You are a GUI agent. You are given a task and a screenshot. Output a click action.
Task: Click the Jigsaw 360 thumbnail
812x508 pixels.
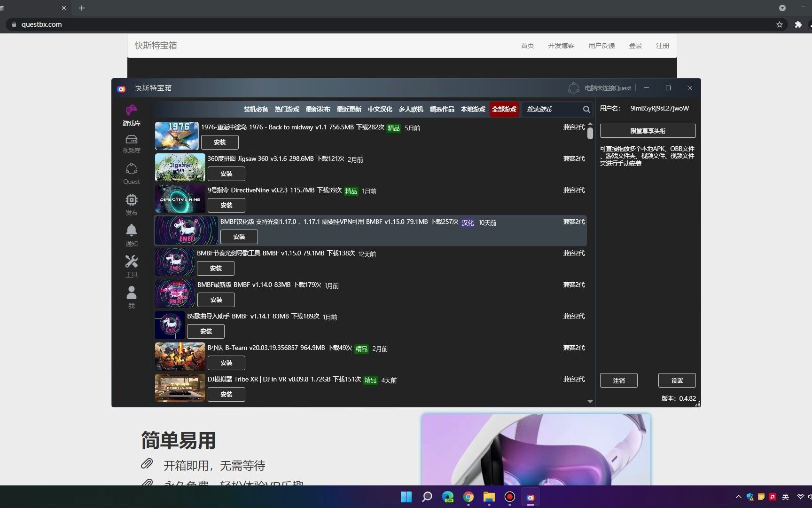pyautogui.click(x=180, y=167)
